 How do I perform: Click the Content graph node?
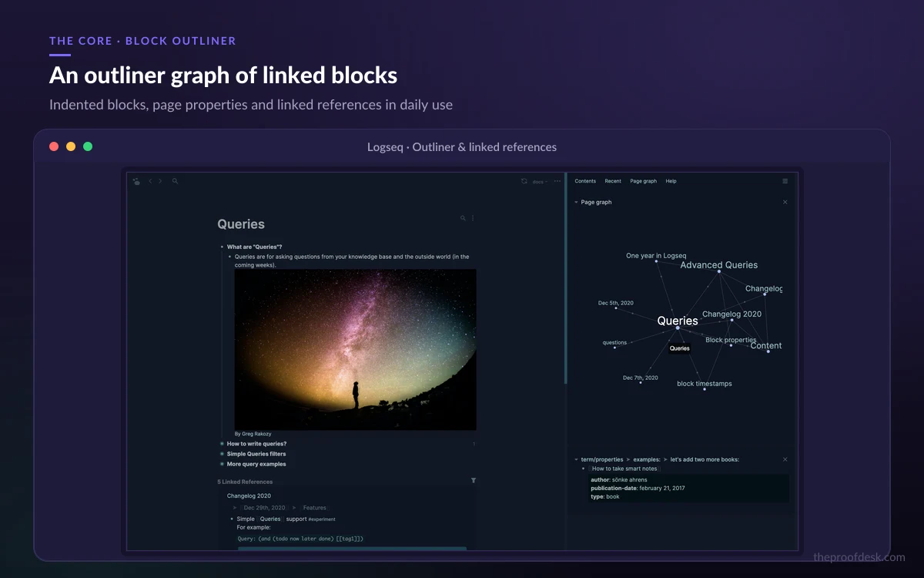tap(766, 346)
